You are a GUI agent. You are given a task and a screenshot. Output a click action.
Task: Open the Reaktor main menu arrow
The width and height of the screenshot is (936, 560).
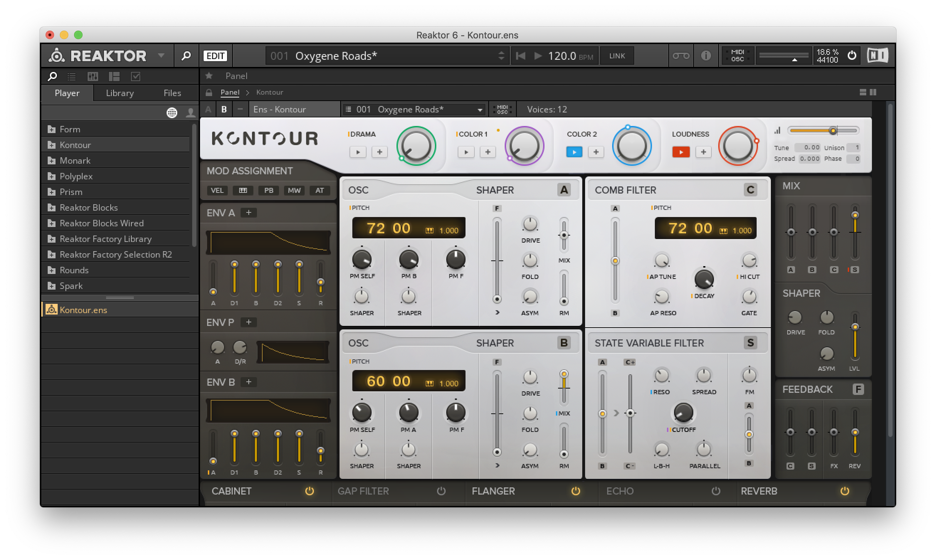pos(161,56)
